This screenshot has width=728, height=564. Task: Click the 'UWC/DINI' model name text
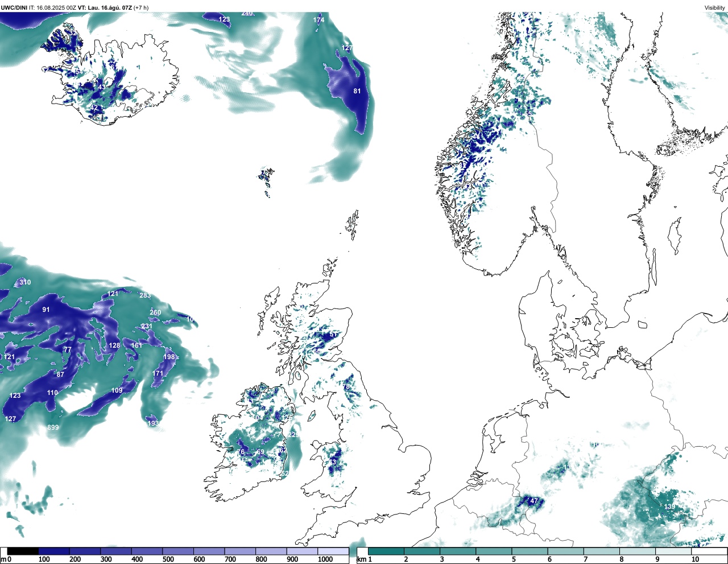coord(14,7)
